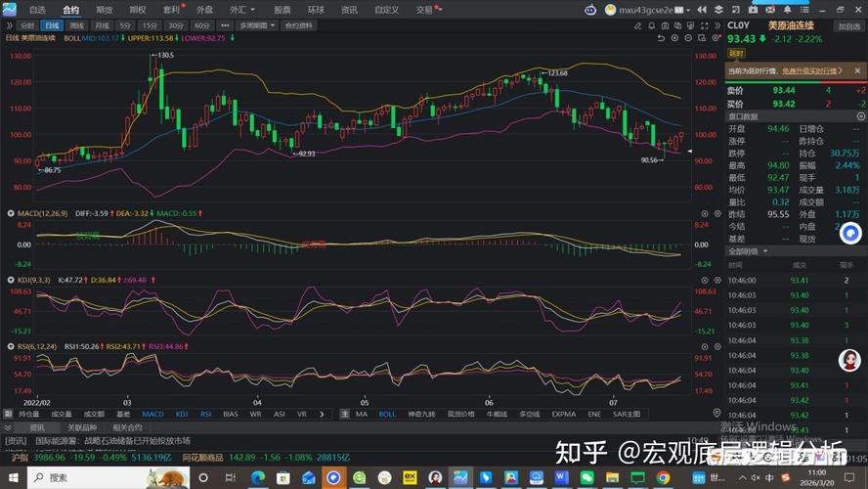Viewport: 868px width, 489px height.
Task: Click the customer service avatar icon
Action: click(849, 360)
